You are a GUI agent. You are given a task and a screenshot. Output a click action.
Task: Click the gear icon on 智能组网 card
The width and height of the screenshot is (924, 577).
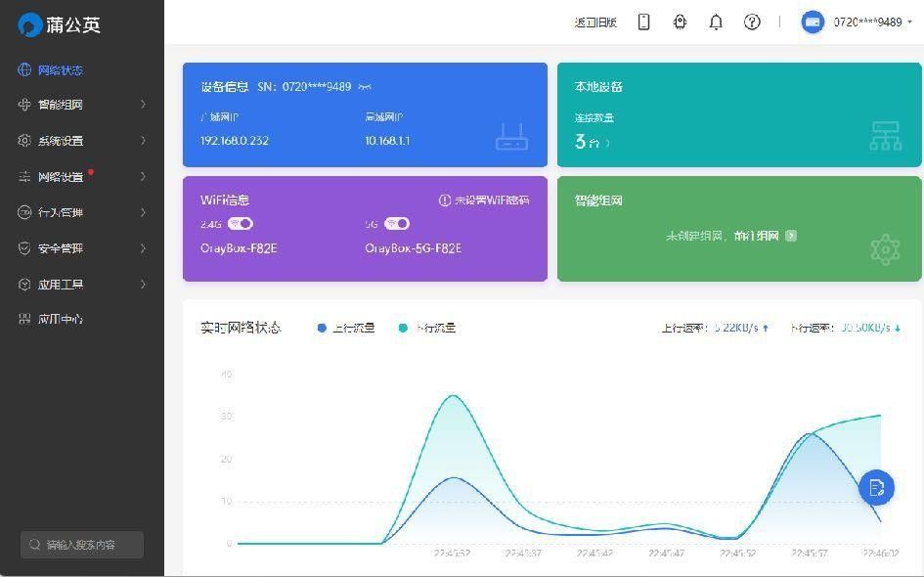click(x=885, y=250)
